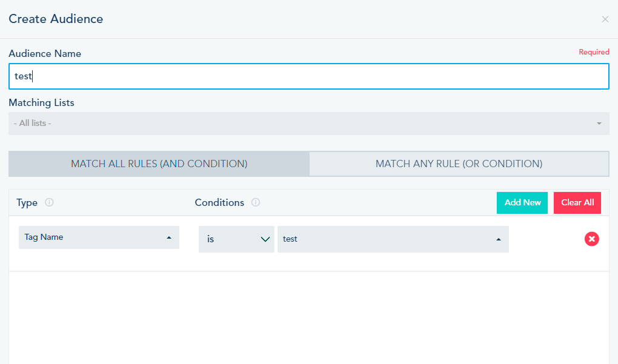Image resolution: width=618 pixels, height=364 pixels.
Task: Click the Matching Lists label
Action: click(41, 103)
